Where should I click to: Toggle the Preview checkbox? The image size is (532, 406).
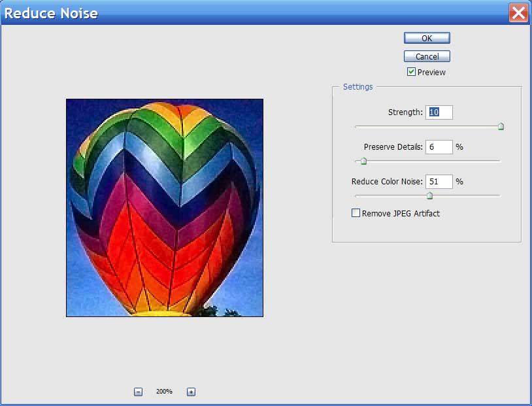point(411,72)
